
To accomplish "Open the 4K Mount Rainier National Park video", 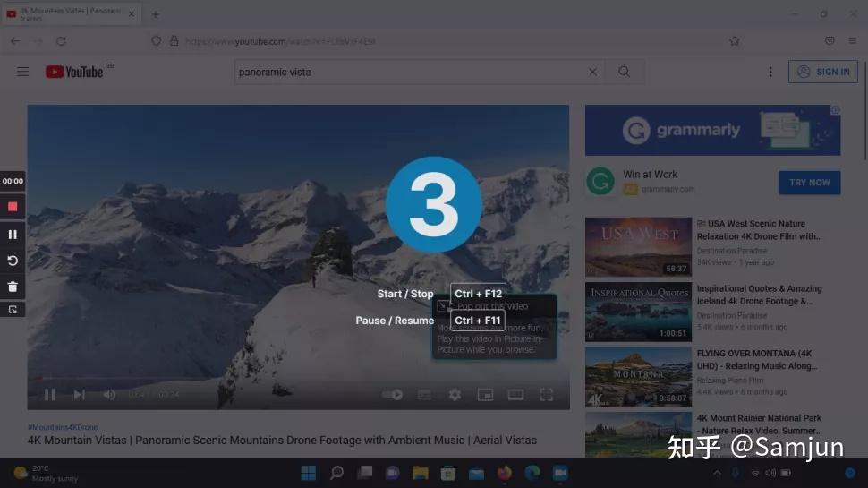I will coord(759,424).
